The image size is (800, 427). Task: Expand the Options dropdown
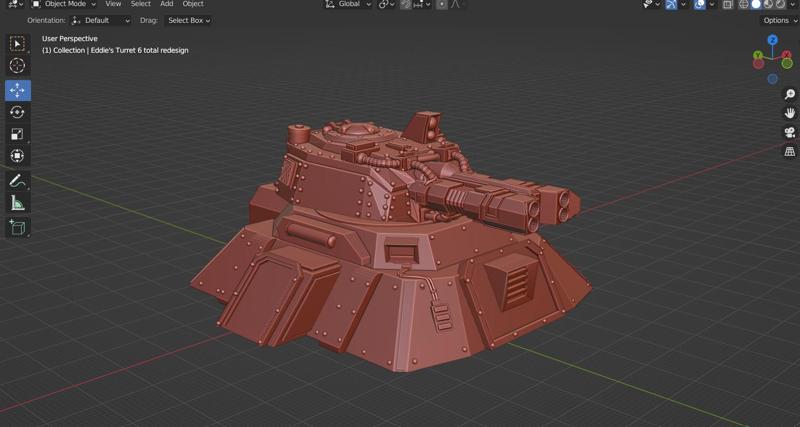coord(780,20)
